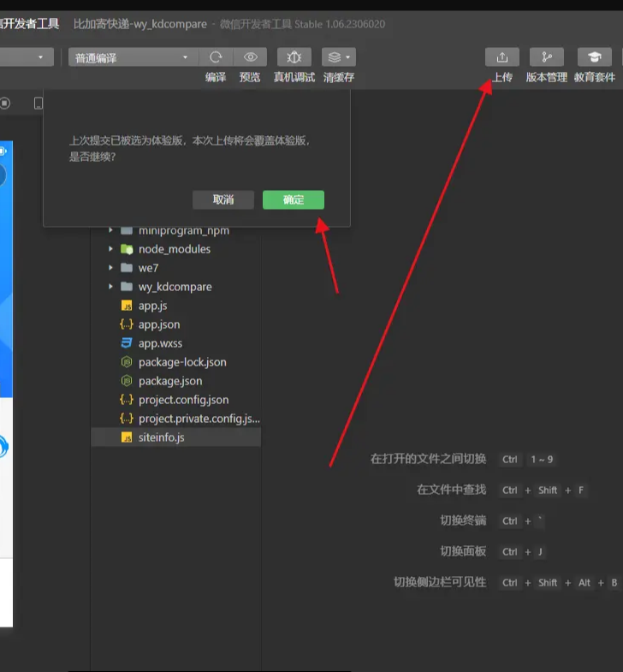
Task: Click the 在文件中查找 shortcut hint
Action: click(x=452, y=490)
